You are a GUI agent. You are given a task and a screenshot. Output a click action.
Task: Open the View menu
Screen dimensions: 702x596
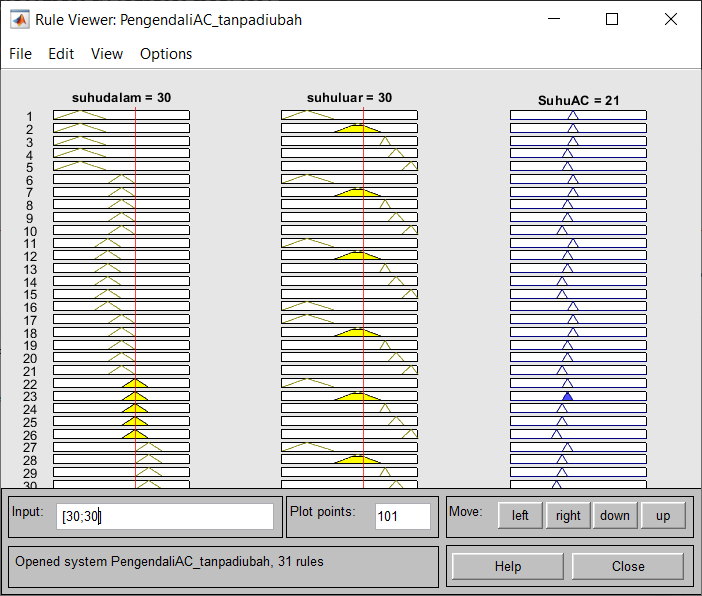[x=107, y=54]
